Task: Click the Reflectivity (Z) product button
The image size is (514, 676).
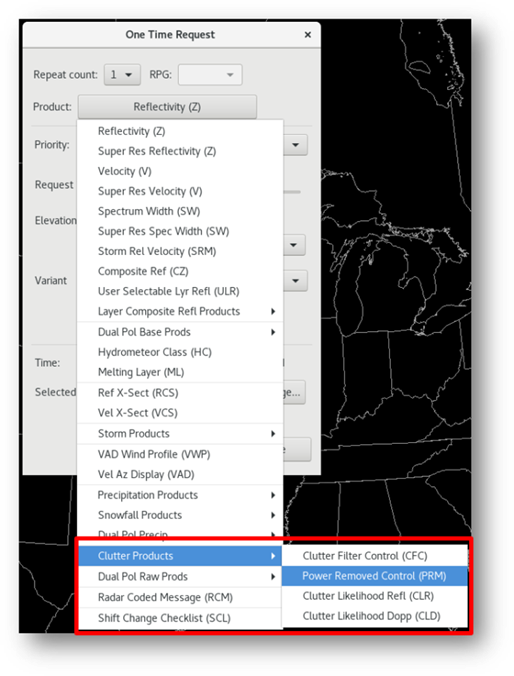Action: [167, 106]
